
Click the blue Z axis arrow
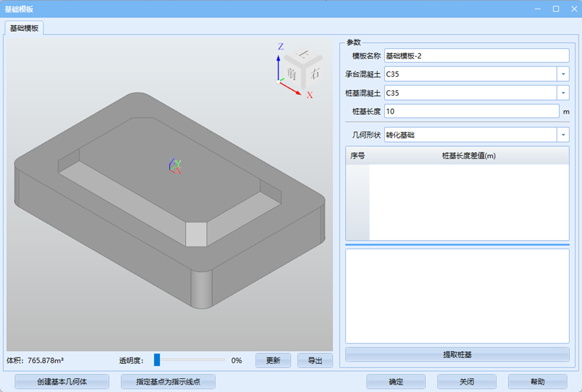[x=279, y=65]
